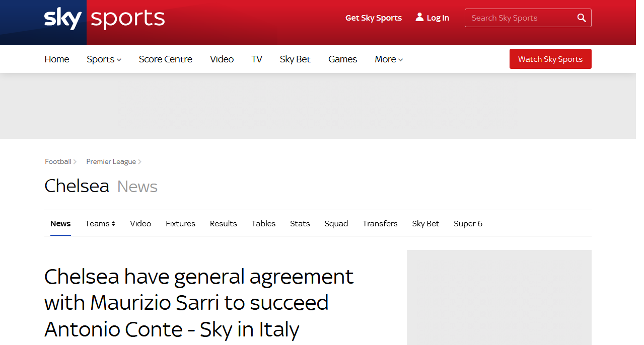Switch to the Transfers tab
The image size is (644, 345).
(x=380, y=223)
